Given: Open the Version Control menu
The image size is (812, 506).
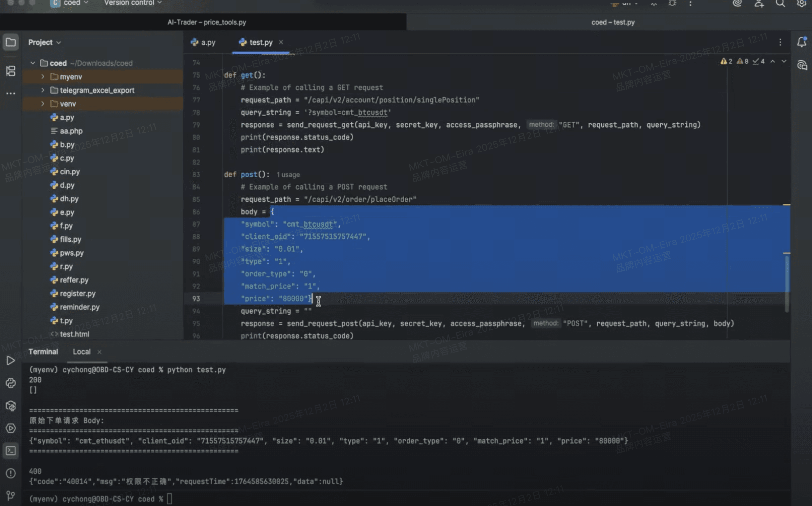Looking at the screenshot, I should 130,3.
